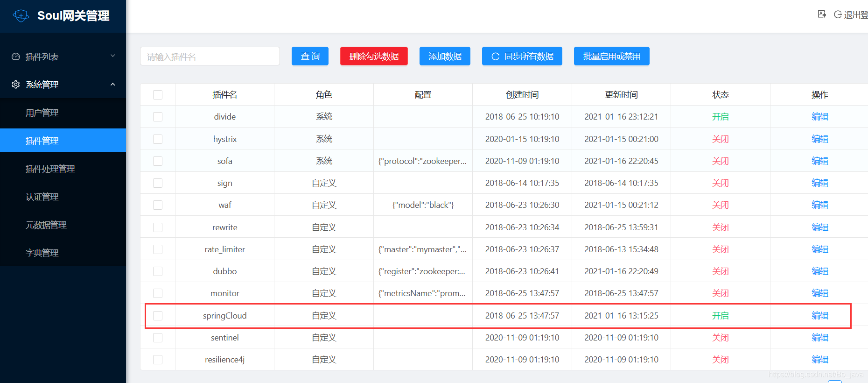
Task: Click the 关闭 status in sentinel row
Action: tap(721, 338)
